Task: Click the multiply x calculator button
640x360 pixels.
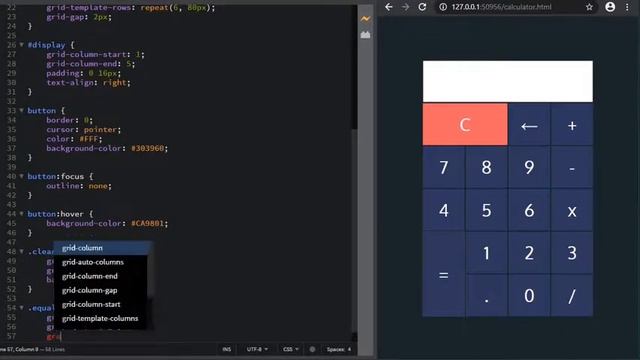Action: pyautogui.click(x=572, y=210)
